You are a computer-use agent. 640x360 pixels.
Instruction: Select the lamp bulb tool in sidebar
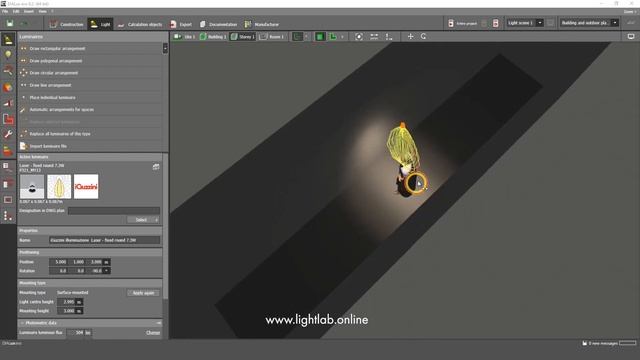(x=8, y=55)
